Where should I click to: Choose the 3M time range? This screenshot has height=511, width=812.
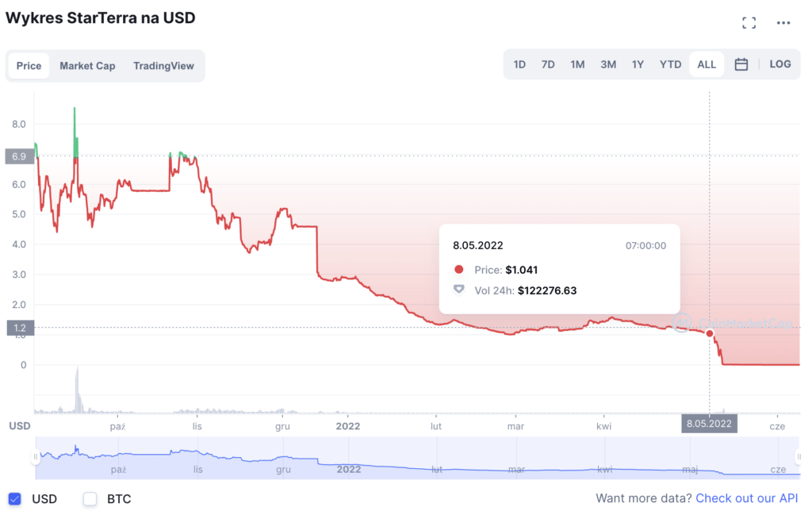[608, 64]
